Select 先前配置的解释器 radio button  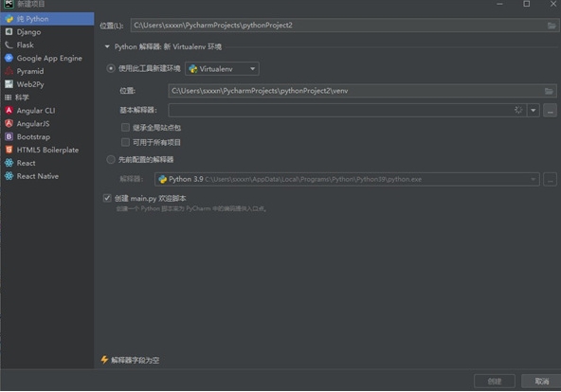click(111, 159)
